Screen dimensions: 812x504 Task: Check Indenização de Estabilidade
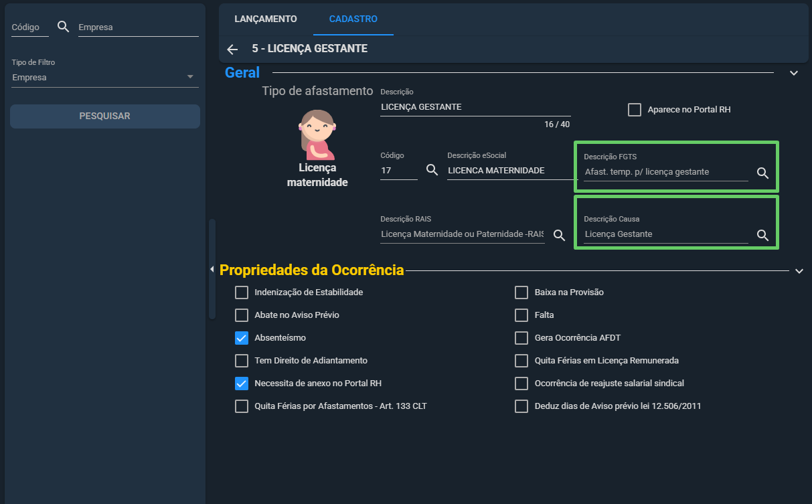[x=242, y=292]
